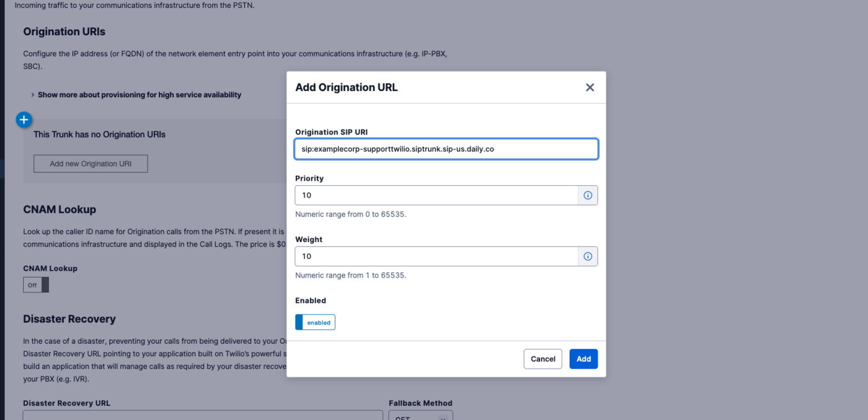Viewport: 868px width, 420px height.
Task: Click 'Numeric range from 0 to 65535' hint
Action: [350, 214]
